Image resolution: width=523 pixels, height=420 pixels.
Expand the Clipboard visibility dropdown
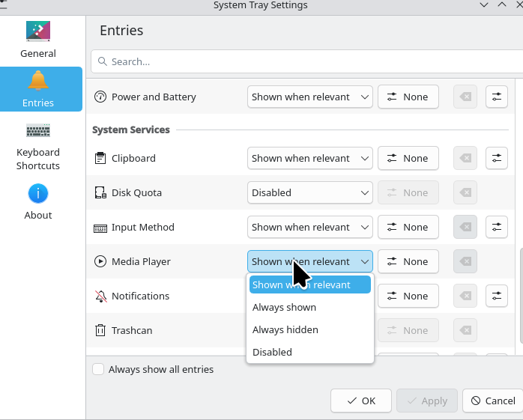(x=309, y=158)
